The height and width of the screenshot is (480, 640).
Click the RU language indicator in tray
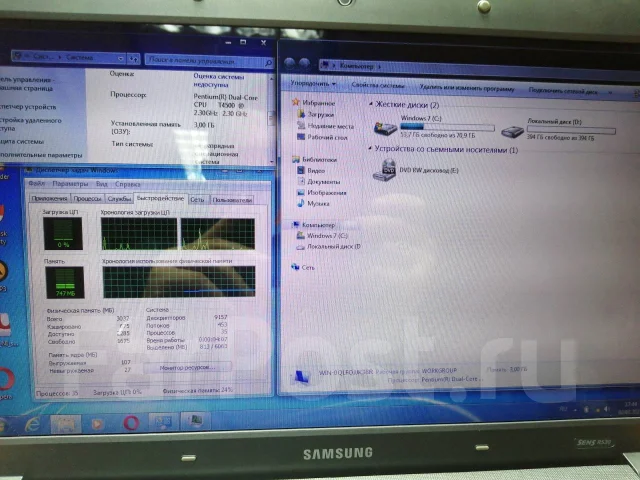[563, 409]
